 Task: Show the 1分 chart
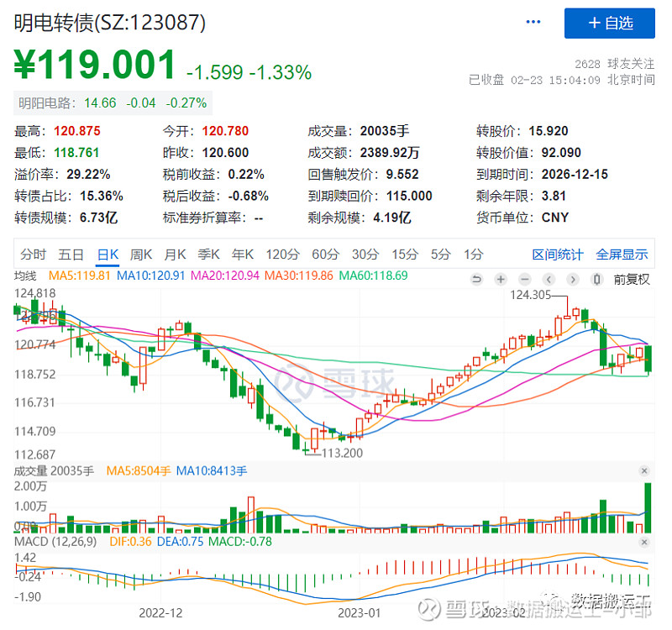473,255
